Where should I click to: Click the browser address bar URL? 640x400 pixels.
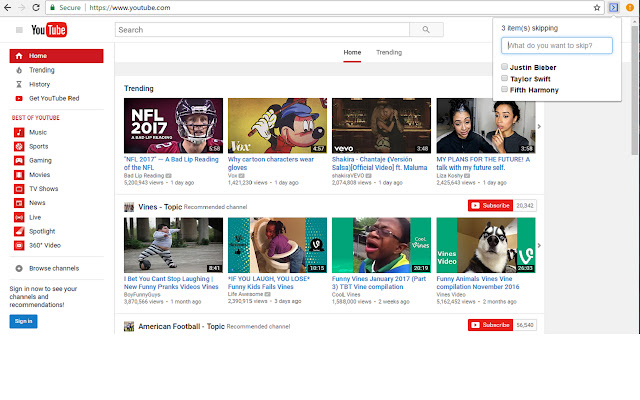click(130, 7)
